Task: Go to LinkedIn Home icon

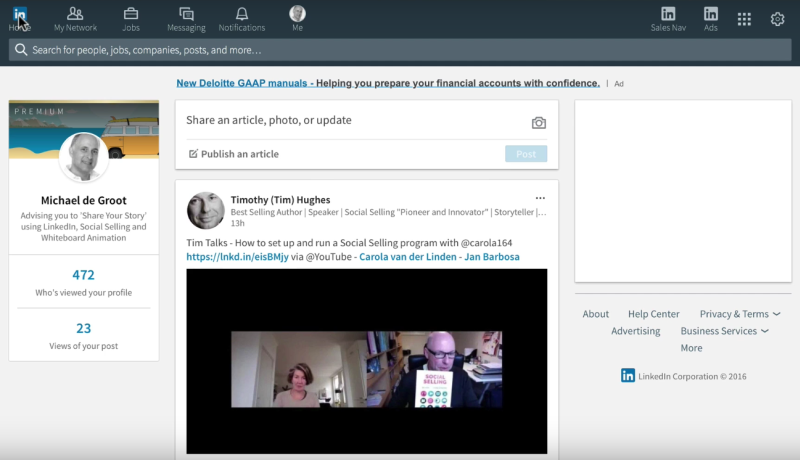Action: [19, 14]
